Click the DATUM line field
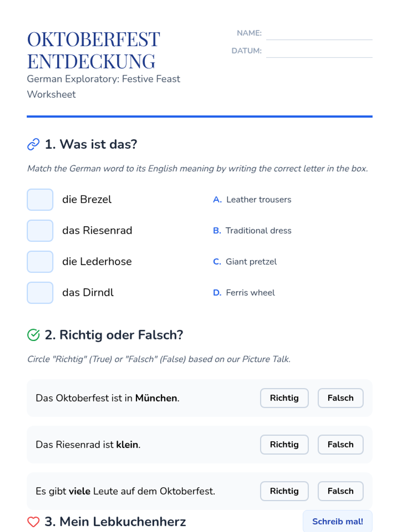The image size is (399, 532). [319, 52]
